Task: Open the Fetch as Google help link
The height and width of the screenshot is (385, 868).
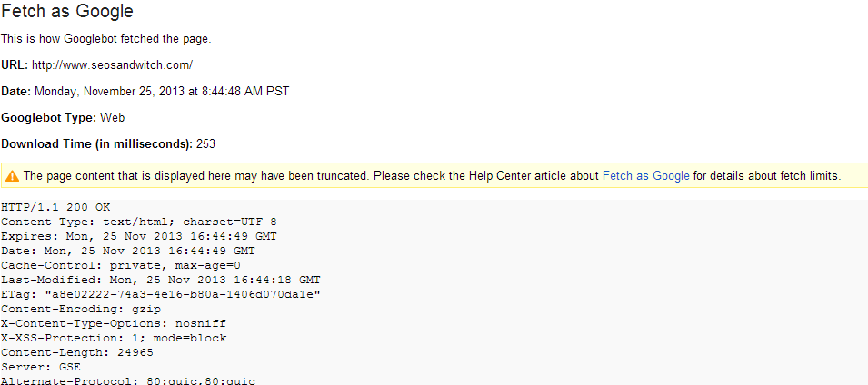Action: click(x=645, y=175)
